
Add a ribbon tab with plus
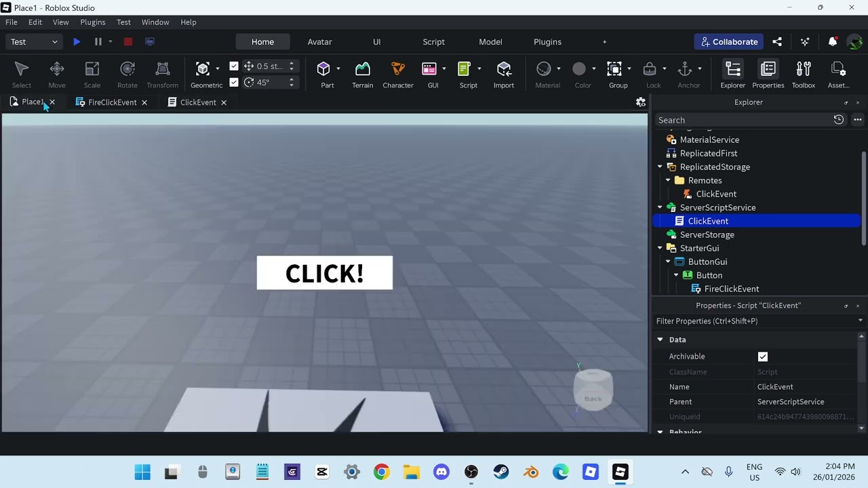point(605,42)
